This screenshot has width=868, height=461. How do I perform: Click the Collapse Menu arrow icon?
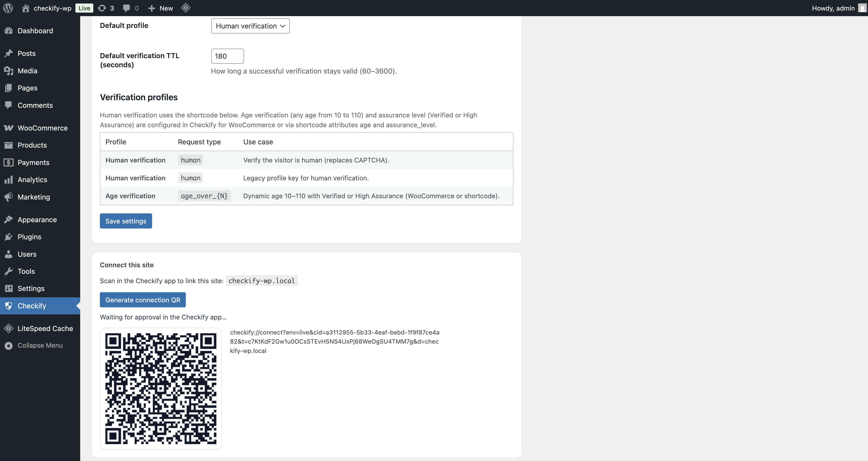pyautogui.click(x=9, y=346)
